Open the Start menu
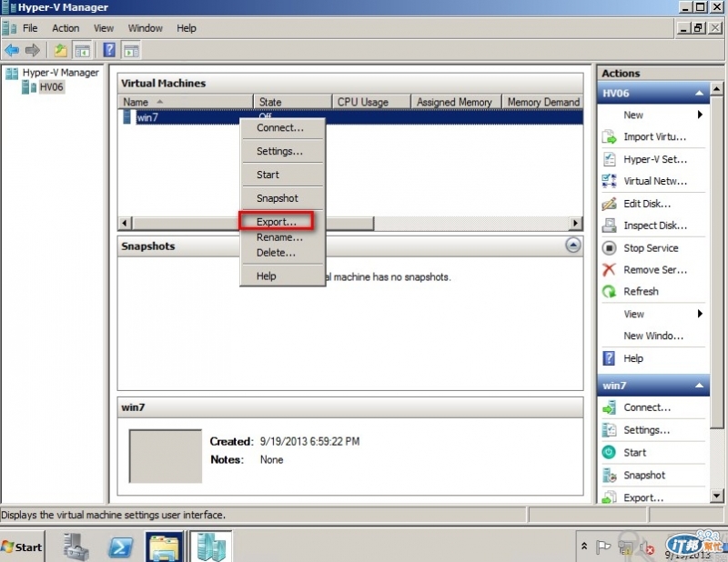Screen dimensions: 728x562 (22, 547)
